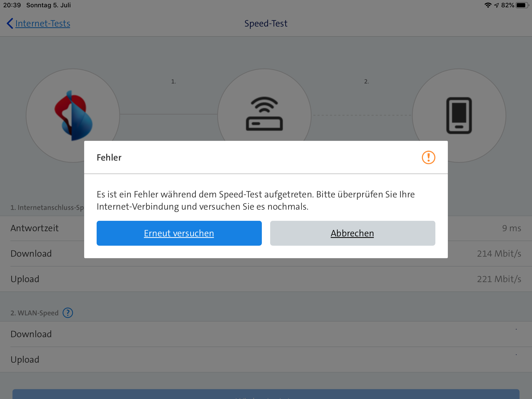Go back to Internet-Tests
This screenshot has height=399, width=532.
[43, 23]
